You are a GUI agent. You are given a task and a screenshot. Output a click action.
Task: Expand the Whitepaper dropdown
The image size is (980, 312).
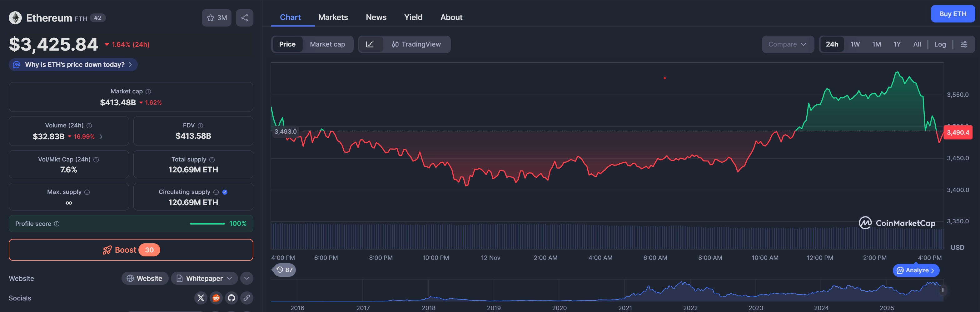tap(204, 279)
